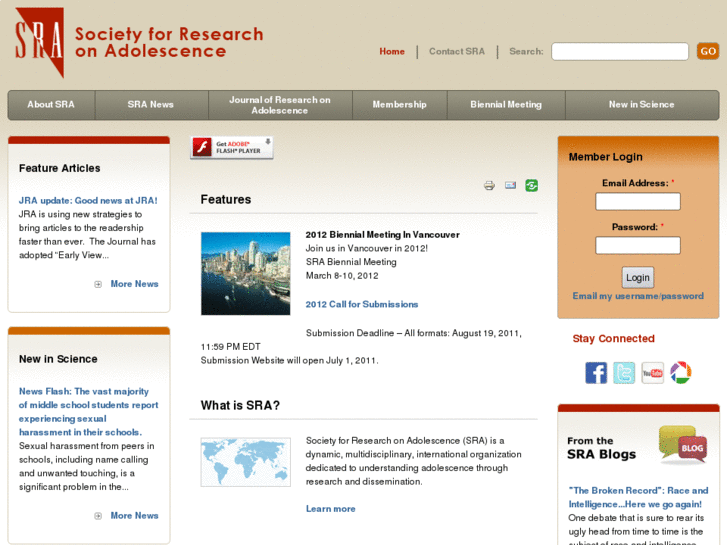Open 2012 Call for Submissions link
This screenshot has height=545, width=727.
point(362,304)
